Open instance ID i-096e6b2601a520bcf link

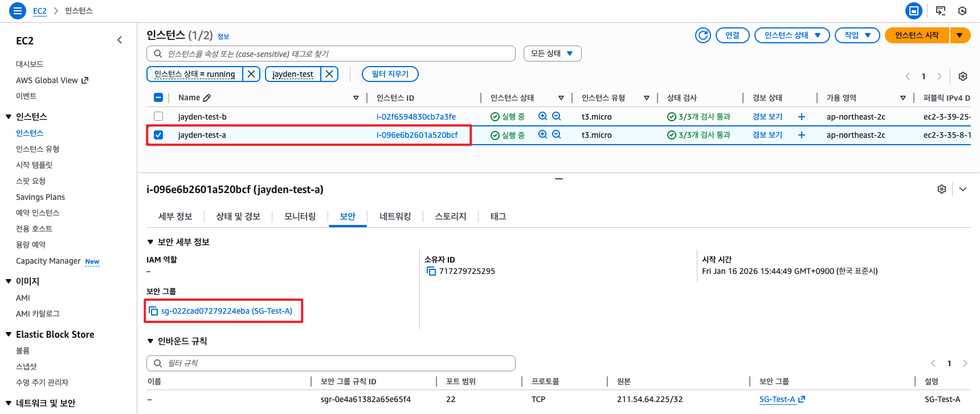pos(417,135)
